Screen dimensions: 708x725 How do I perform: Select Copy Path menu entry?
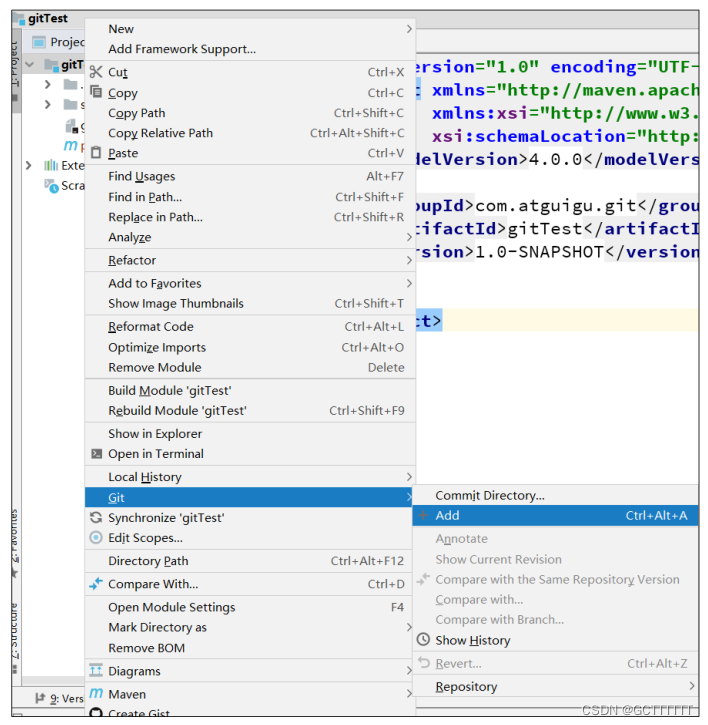pos(250,113)
